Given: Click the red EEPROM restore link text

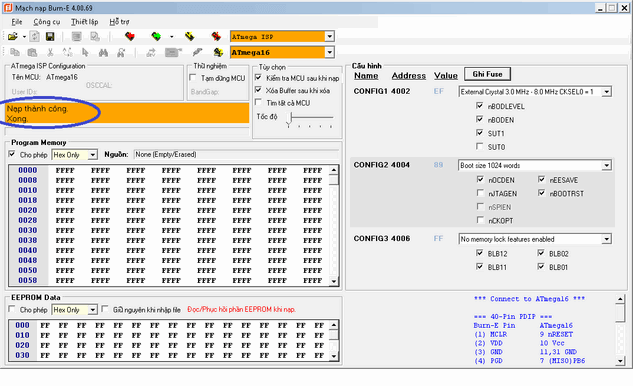Looking at the screenshot, I should tap(241, 310).
